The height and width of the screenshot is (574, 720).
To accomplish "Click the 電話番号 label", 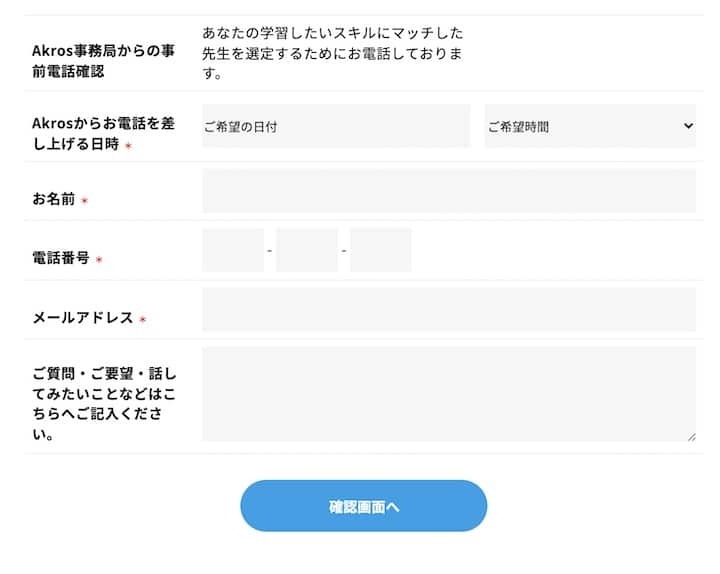I will (x=61, y=258).
